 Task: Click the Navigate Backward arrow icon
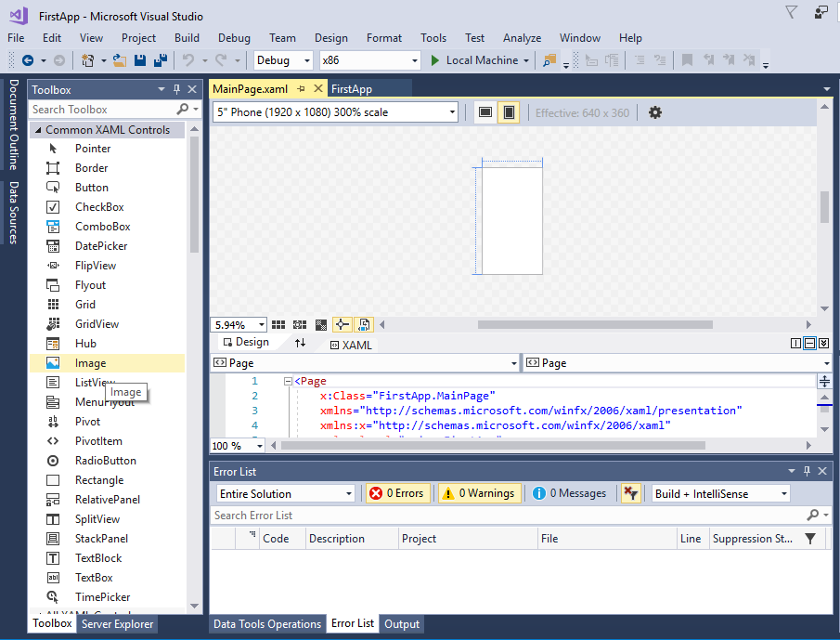tap(27, 60)
